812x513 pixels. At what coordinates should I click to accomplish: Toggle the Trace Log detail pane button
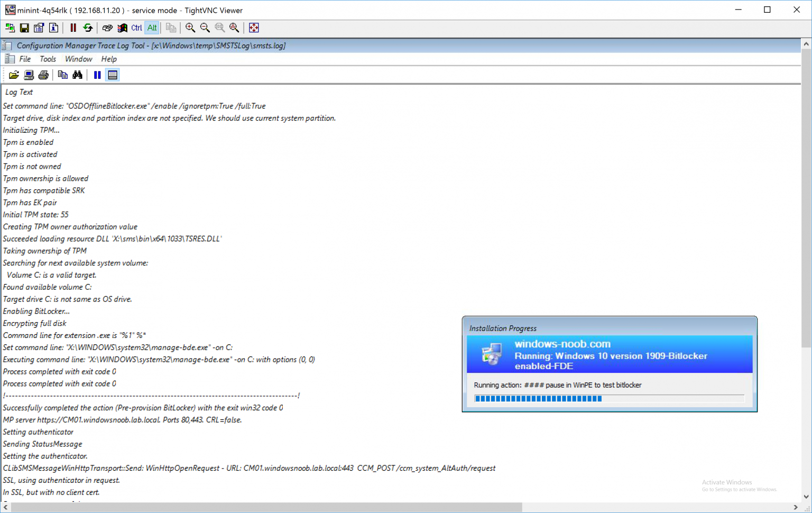[113, 75]
